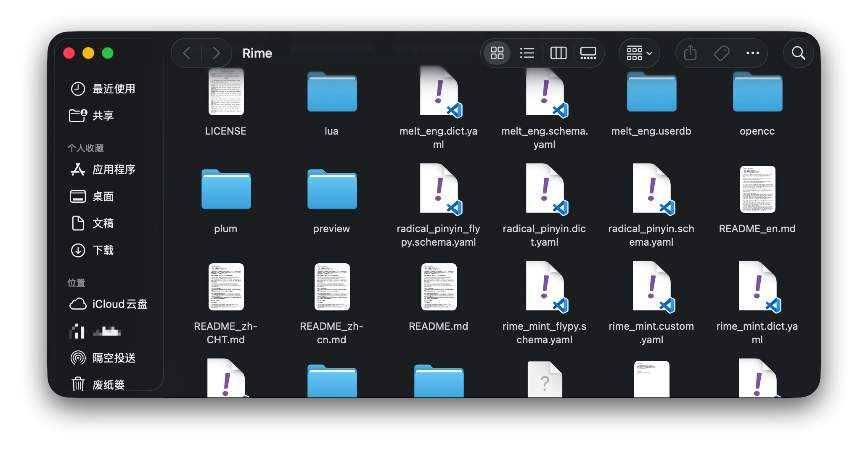The width and height of the screenshot is (868, 461).
Task: Select the melt_eng.userdb folder
Action: [x=651, y=92]
